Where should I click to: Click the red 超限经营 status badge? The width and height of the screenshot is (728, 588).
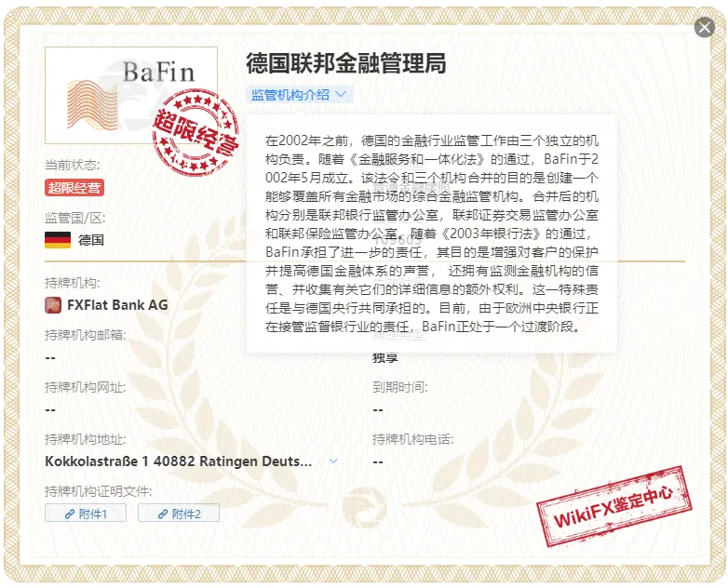pyautogui.click(x=74, y=188)
